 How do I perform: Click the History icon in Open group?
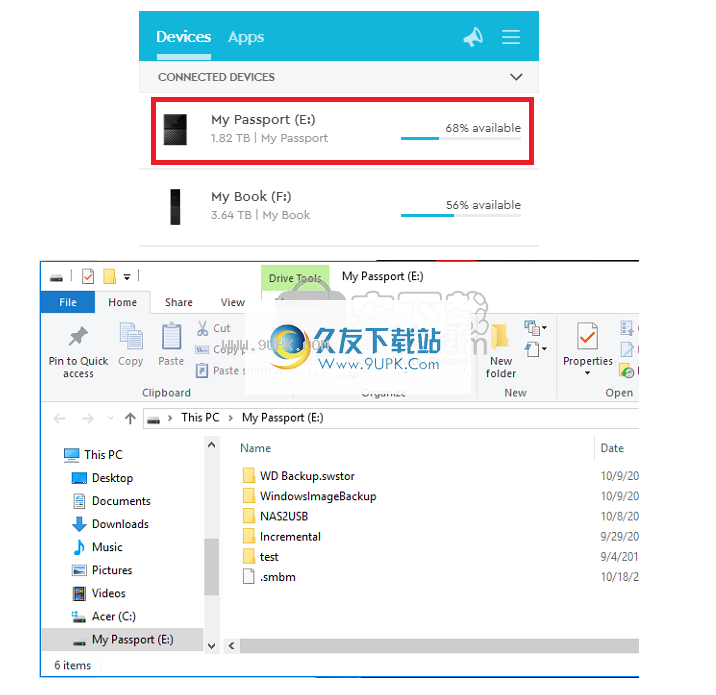tap(626, 370)
